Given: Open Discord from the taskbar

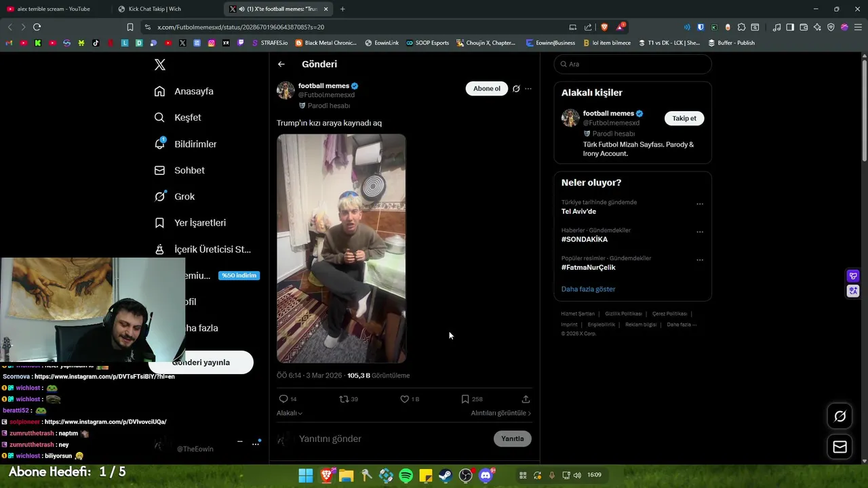Looking at the screenshot, I should click(486, 475).
